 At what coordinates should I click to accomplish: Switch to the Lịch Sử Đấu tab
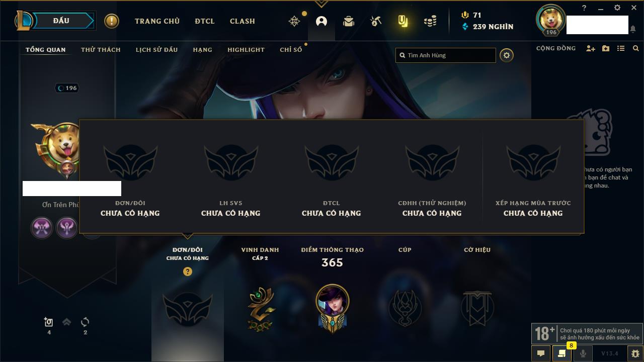coord(157,49)
